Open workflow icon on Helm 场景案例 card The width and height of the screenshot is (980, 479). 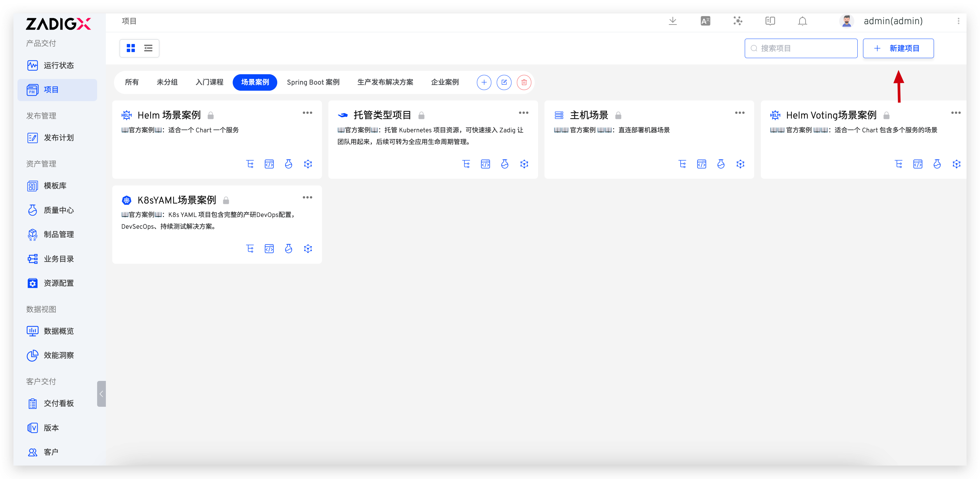click(250, 164)
